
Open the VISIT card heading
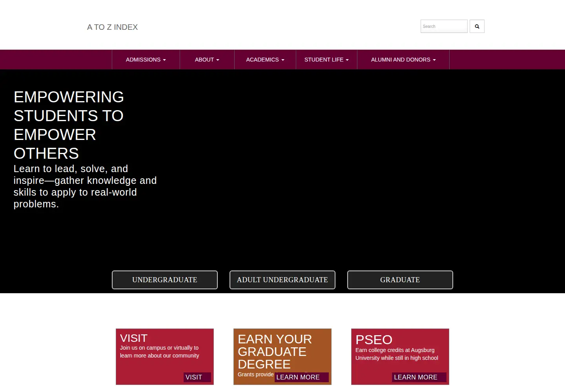point(134,338)
